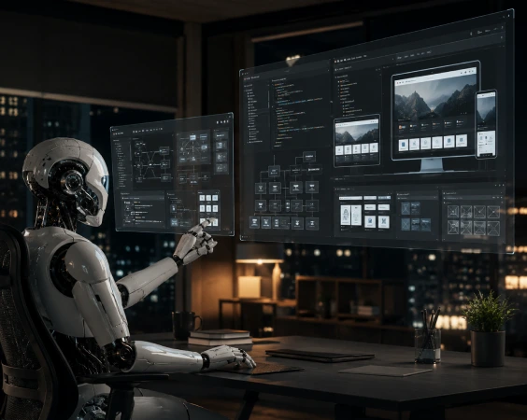This screenshot has width=527, height=420.
Task: Click the search input bar in the component panel
Action: (x=350, y=198)
